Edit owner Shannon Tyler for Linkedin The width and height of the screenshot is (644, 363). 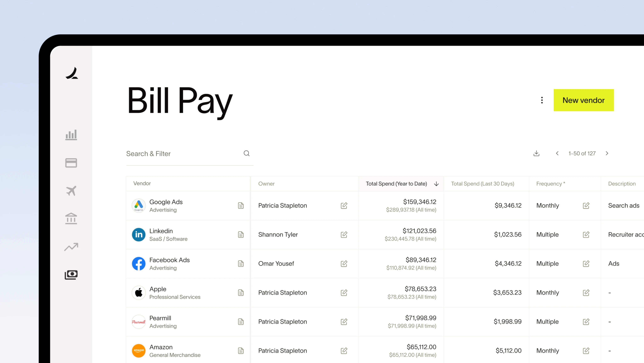[x=344, y=235]
